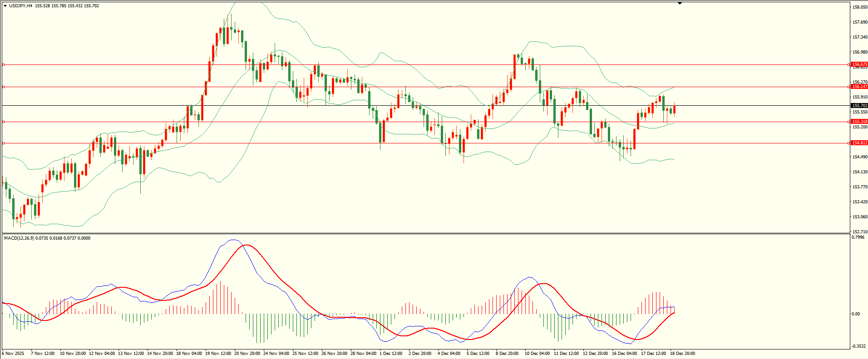The image size is (868, 359).
Task: Click left anchor square of 155.318 line
Action: click(x=4, y=122)
